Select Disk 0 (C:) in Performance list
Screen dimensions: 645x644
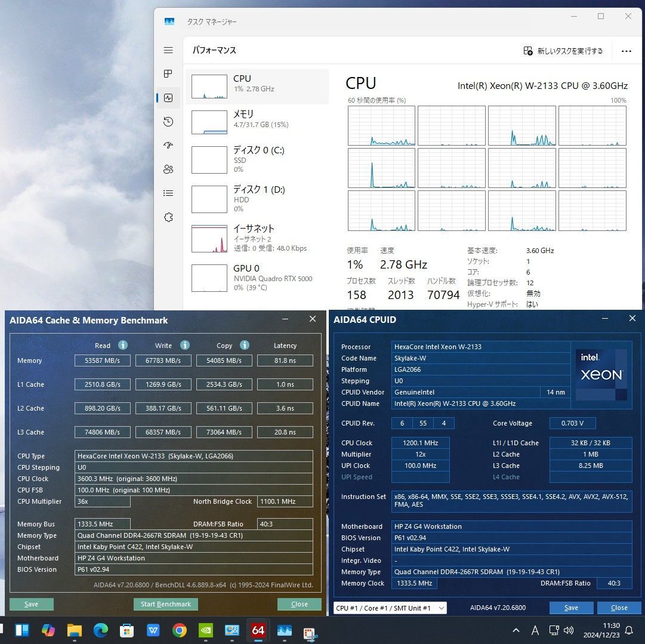click(x=257, y=159)
